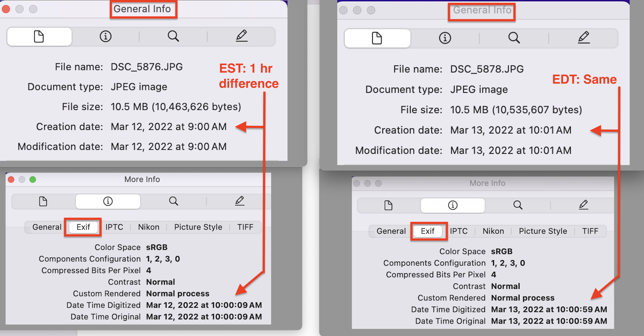The height and width of the screenshot is (336, 644).
Task: Click magnifier icon in DSC_5878.JPG General Info toolbar
Action: pos(514,38)
